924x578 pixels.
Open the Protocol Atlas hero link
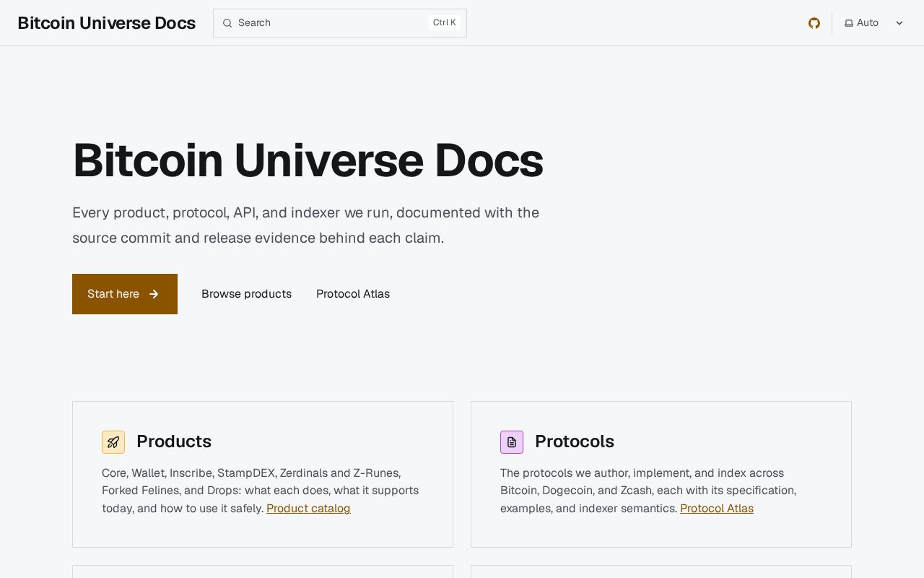pyautogui.click(x=353, y=294)
